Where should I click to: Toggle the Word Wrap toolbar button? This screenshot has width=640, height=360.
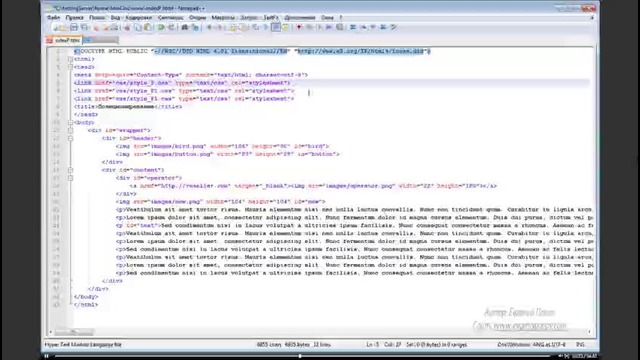point(255,27)
